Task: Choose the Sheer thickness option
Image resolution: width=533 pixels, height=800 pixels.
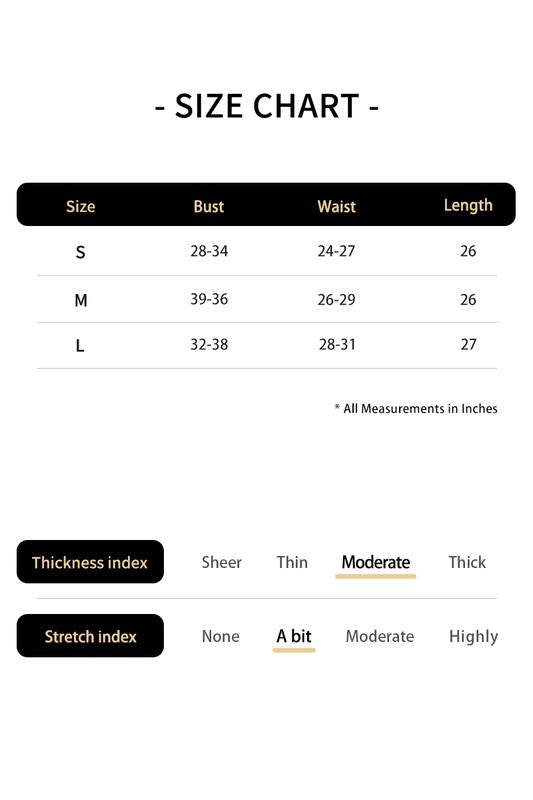Action: 221,562
